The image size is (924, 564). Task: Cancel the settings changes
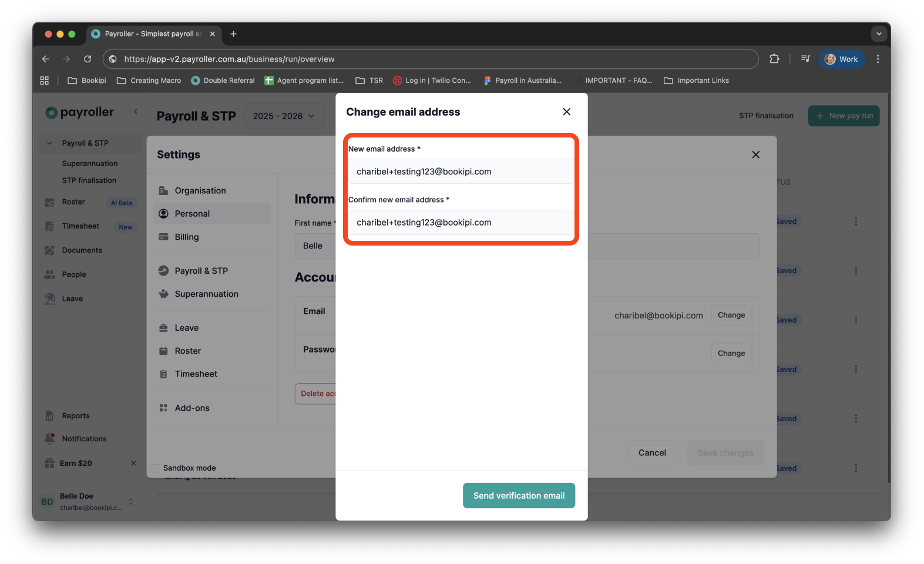(x=652, y=452)
